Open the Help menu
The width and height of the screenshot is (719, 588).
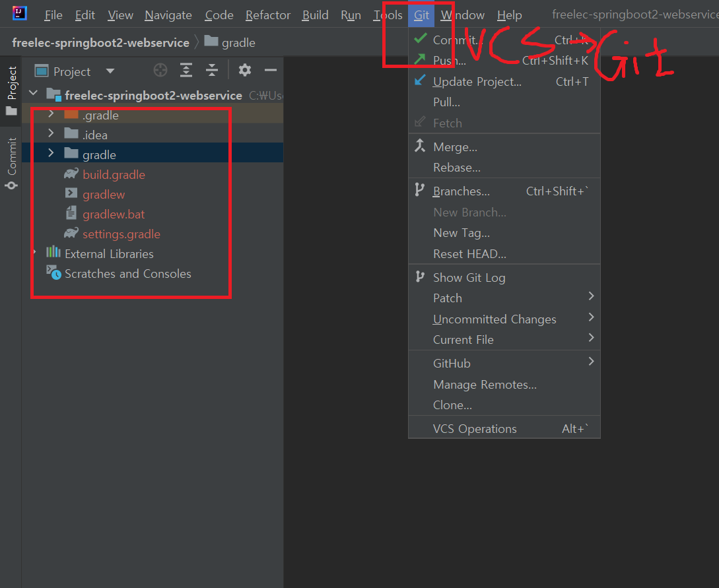point(510,15)
